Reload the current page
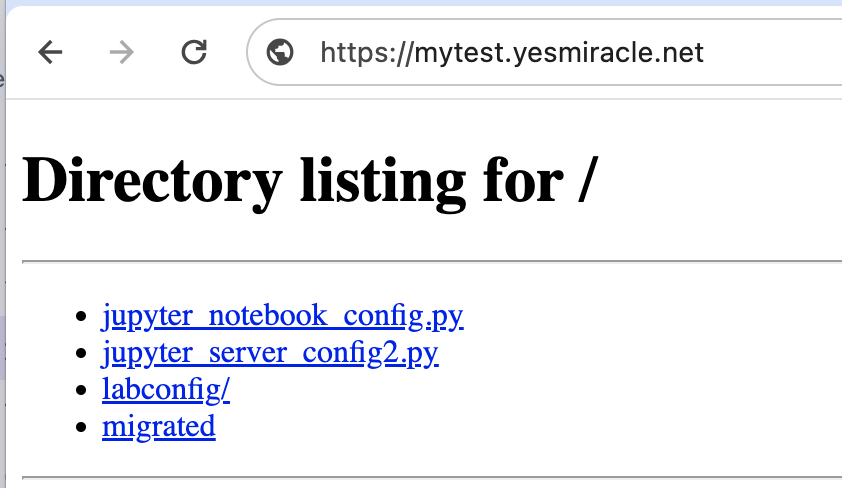842x488 pixels. (x=194, y=52)
